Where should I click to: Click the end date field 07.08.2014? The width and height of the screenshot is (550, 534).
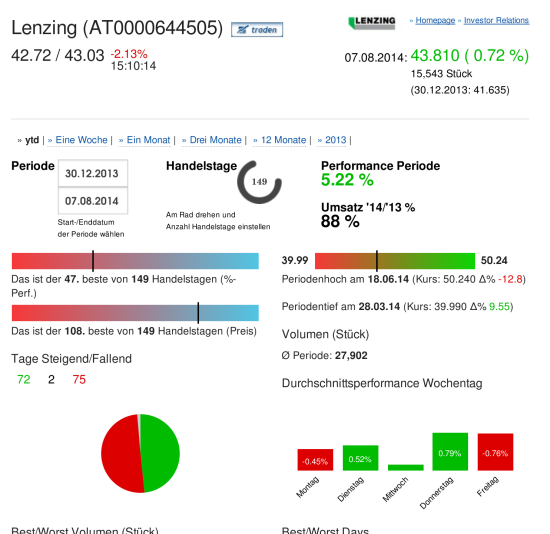click(93, 201)
